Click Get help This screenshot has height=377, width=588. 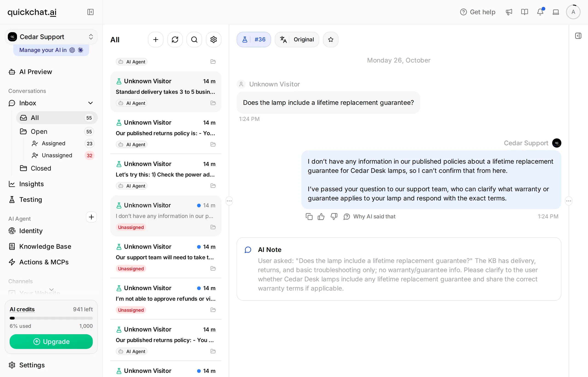pos(478,12)
